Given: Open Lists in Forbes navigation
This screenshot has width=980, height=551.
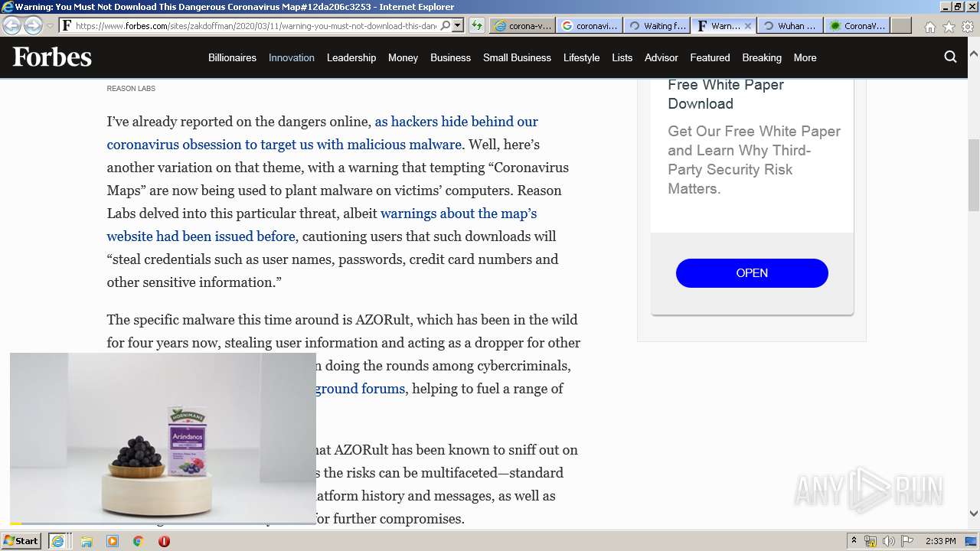Looking at the screenshot, I should coord(622,57).
